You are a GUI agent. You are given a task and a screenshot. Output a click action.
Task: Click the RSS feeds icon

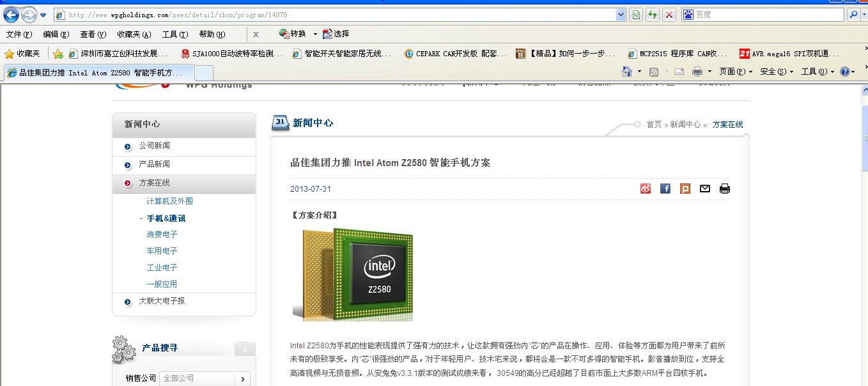[x=654, y=72]
